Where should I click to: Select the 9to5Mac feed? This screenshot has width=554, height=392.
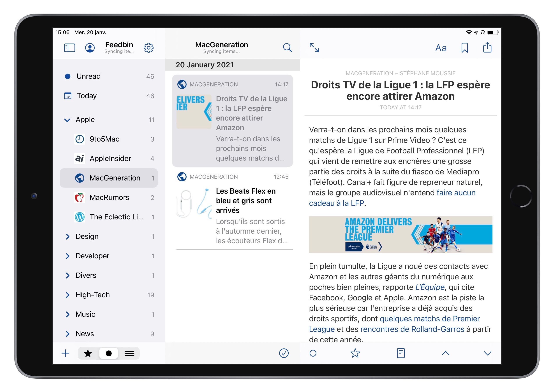coord(109,139)
